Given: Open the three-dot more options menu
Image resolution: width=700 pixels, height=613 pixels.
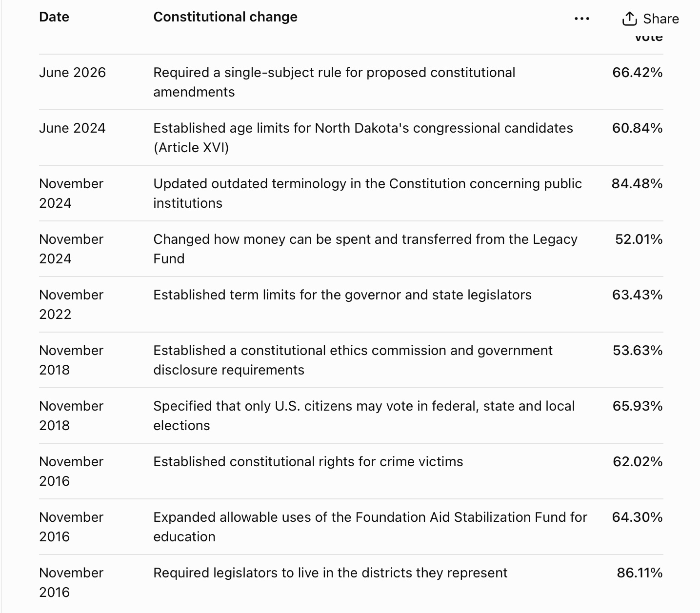Looking at the screenshot, I should [x=582, y=19].
